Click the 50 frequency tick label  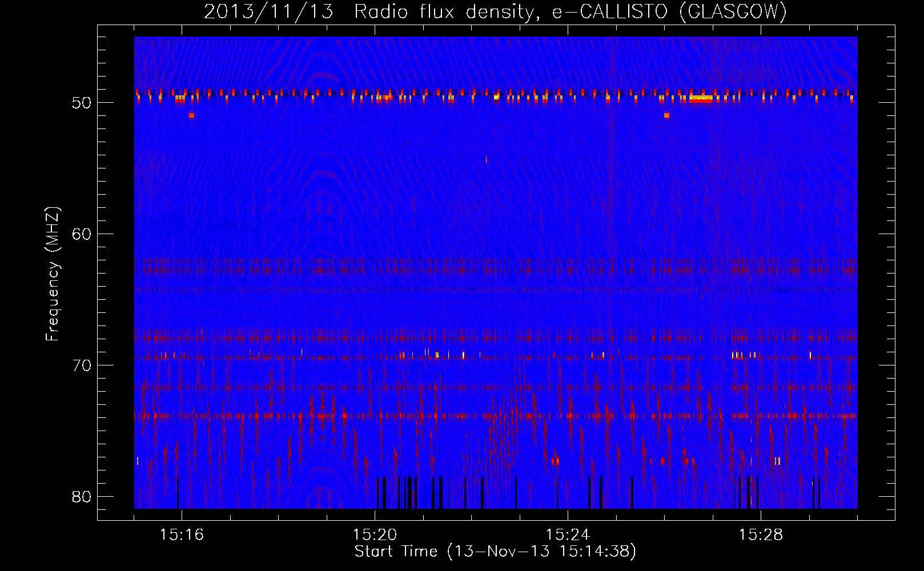82,103
